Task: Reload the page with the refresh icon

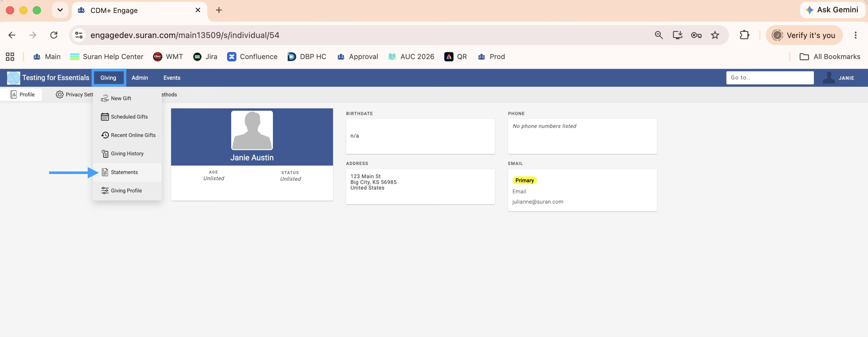Action: coord(54,35)
